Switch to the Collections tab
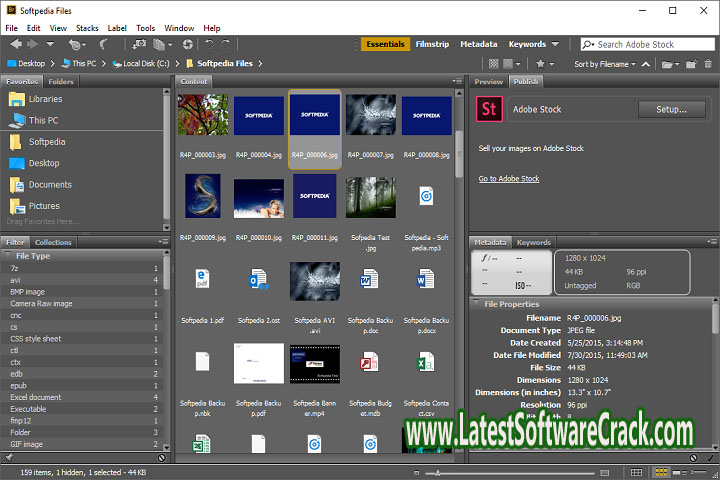This screenshot has width=720, height=480. point(52,242)
